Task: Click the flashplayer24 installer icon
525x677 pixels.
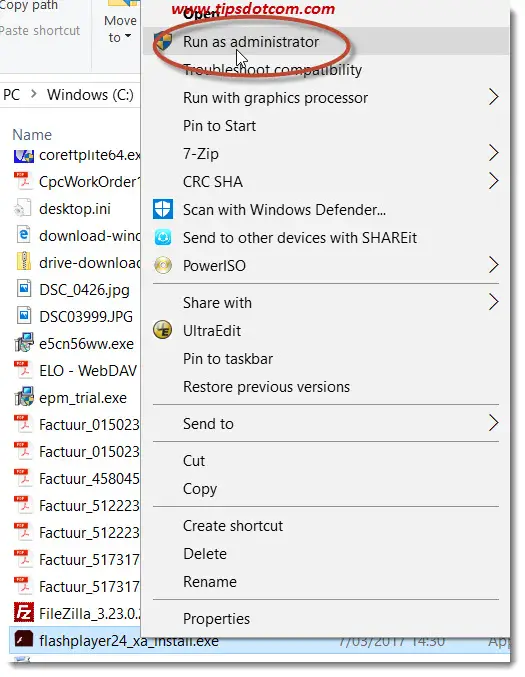Action: (23, 639)
